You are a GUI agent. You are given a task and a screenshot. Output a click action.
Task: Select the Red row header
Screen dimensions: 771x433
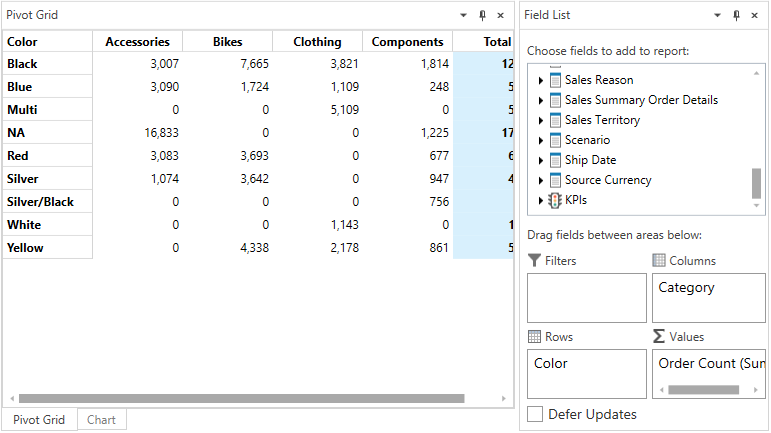pos(47,156)
